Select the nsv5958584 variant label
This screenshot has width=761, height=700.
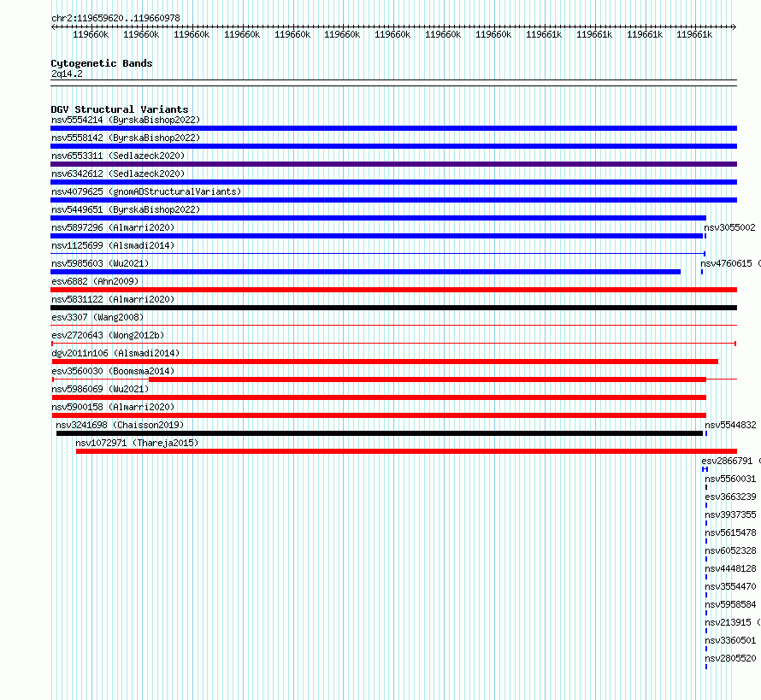pyautogui.click(x=730, y=604)
